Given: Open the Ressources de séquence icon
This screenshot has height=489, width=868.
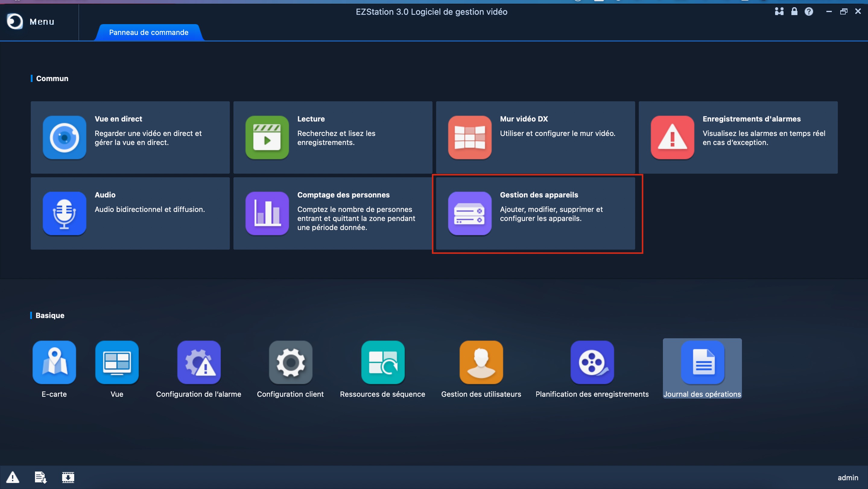Looking at the screenshot, I should (x=383, y=362).
